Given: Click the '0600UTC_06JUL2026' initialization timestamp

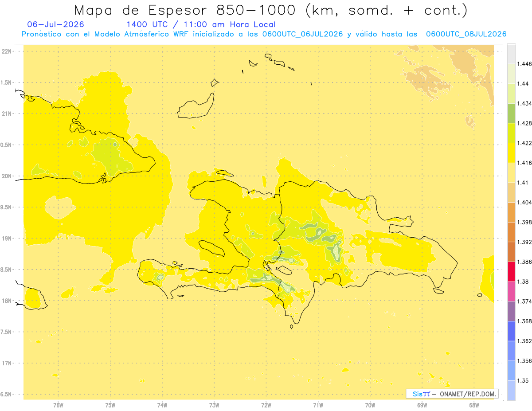Looking at the screenshot, I should [302, 34].
